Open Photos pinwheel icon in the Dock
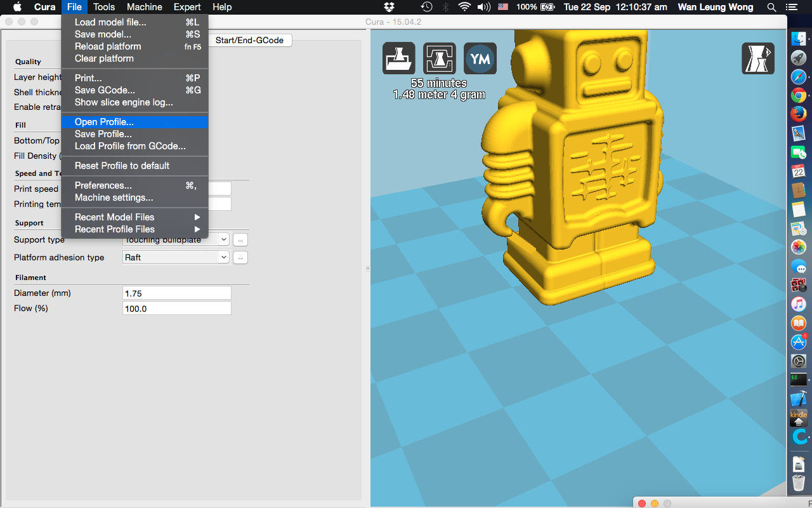The width and height of the screenshot is (812, 508). click(799, 247)
